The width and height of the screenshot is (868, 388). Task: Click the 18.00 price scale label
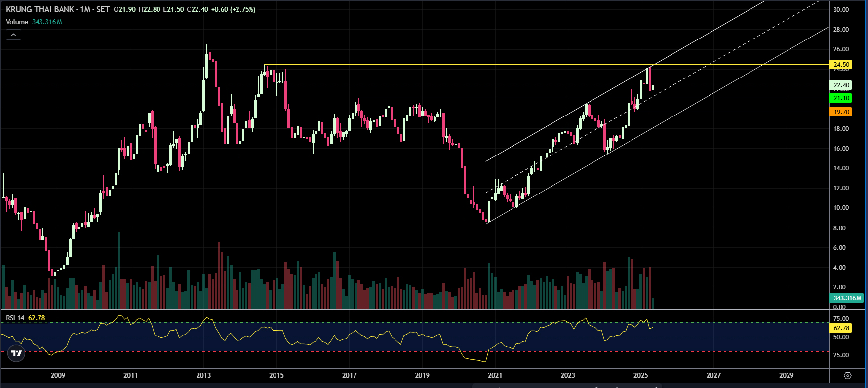[x=841, y=129]
